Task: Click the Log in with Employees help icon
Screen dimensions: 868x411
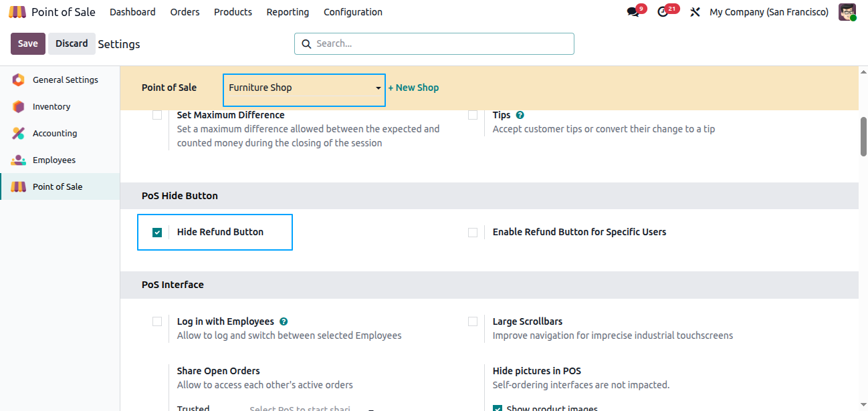Action: pos(284,321)
